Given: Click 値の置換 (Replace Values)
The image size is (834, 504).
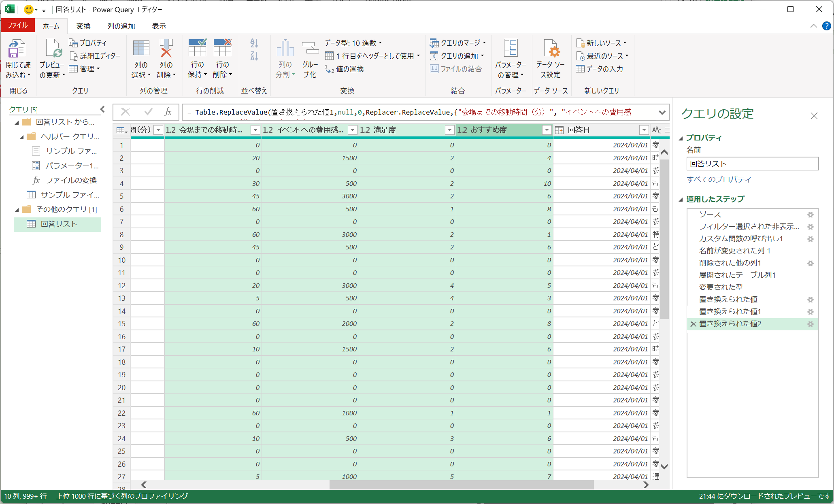Looking at the screenshot, I should coord(344,69).
